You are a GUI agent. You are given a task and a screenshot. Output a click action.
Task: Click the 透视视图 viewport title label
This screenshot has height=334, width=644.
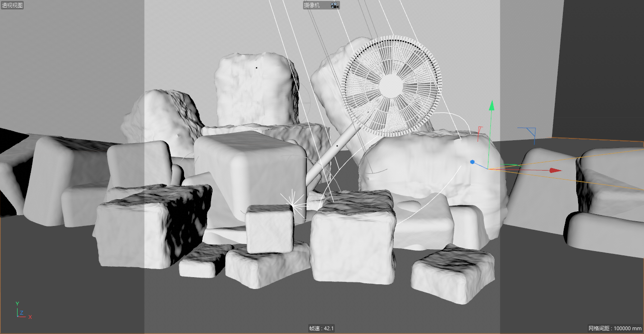12,5
